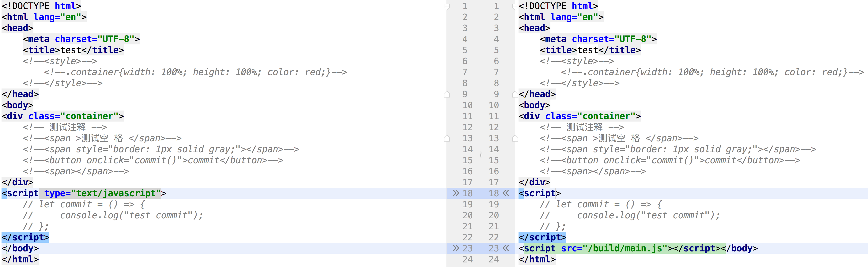
Task: Click the left <meta charset="UTF-8"> line
Action: [81, 39]
